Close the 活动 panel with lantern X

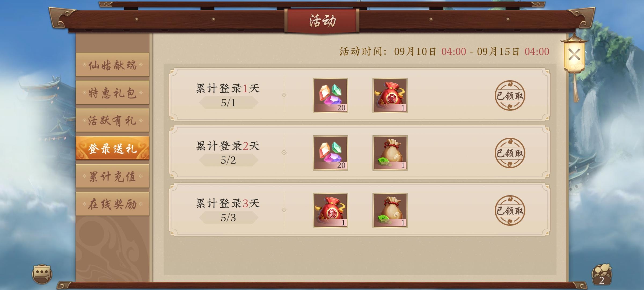(574, 55)
